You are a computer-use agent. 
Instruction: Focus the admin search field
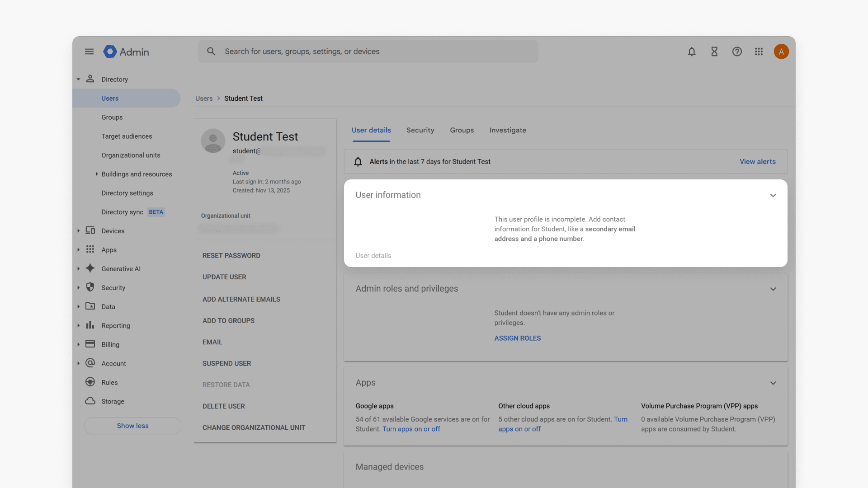[x=368, y=52]
